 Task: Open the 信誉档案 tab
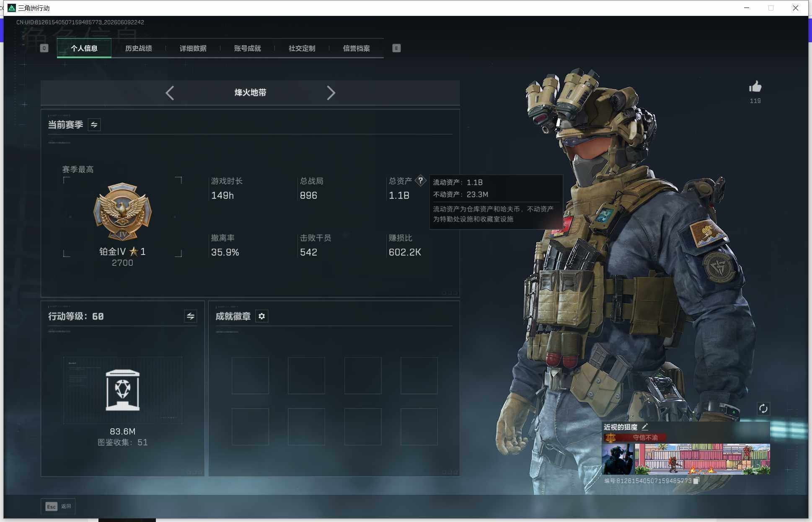tap(357, 48)
